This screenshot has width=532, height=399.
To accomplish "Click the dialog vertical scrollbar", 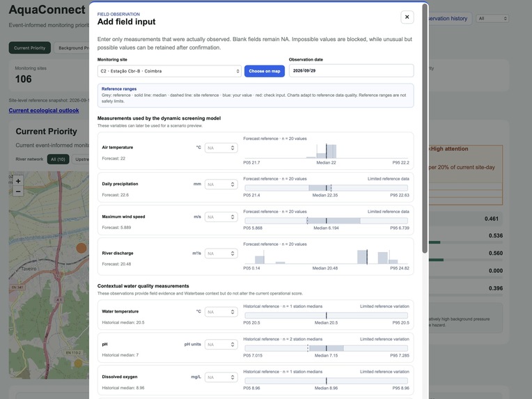I will point(425,128).
